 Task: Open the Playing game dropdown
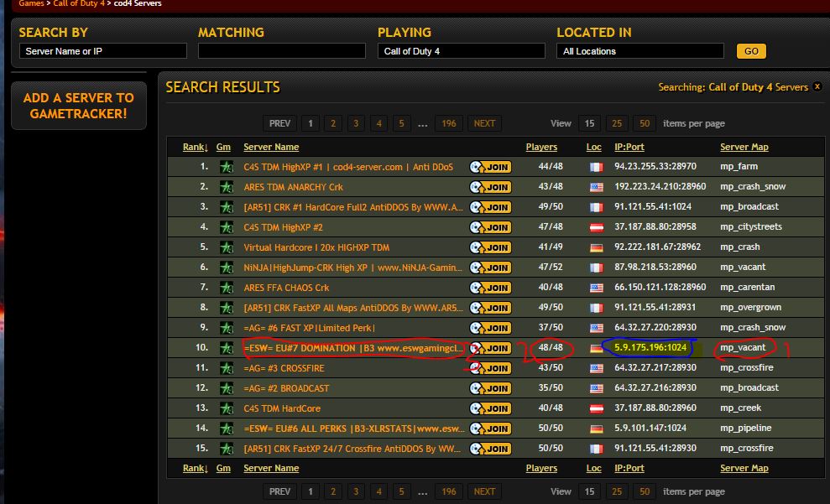(x=461, y=51)
